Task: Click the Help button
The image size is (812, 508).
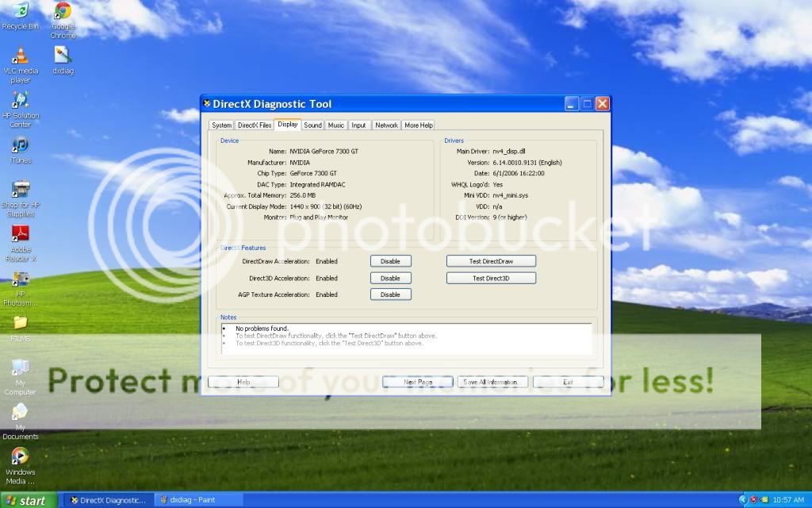Action: [243, 382]
